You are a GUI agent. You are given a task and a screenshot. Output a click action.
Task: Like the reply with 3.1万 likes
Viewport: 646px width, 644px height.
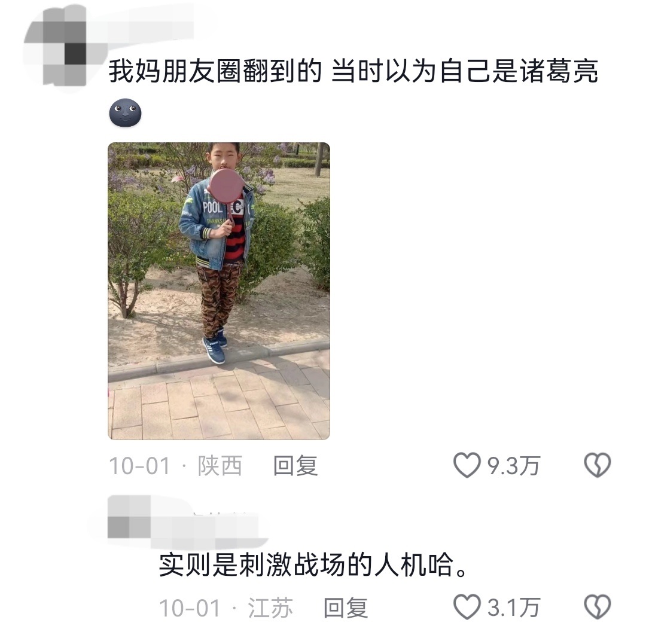[x=467, y=606]
